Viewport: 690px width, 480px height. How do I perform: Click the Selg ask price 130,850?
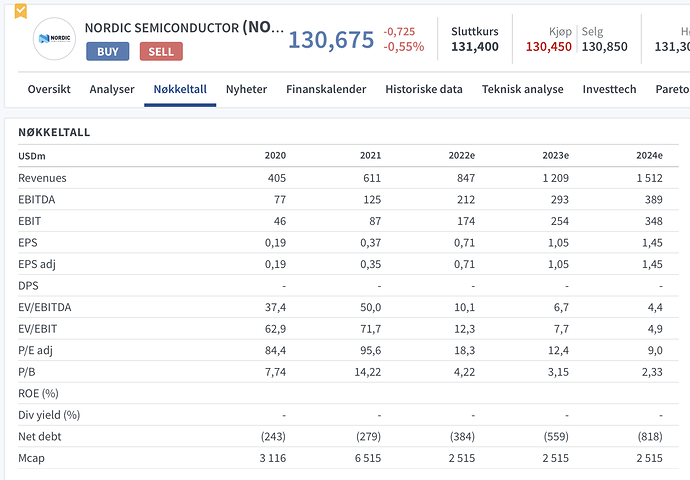(x=605, y=46)
